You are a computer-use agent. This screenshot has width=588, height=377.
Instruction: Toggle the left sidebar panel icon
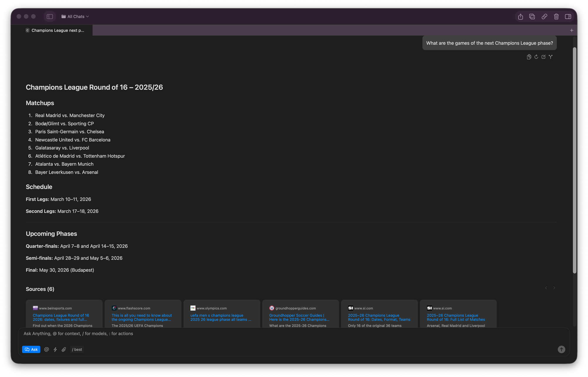click(x=50, y=16)
